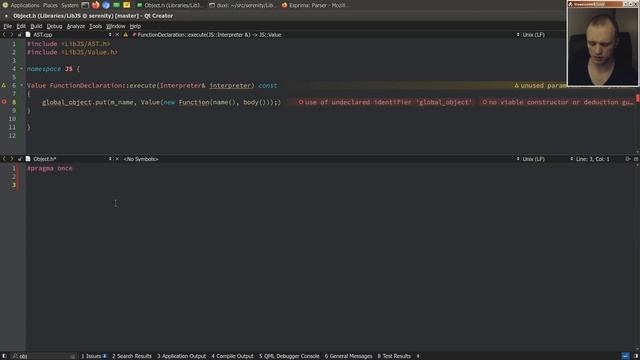The image size is (640, 360).
Task: Click the warning marker on line 6 margin
Action: [x=4, y=85]
